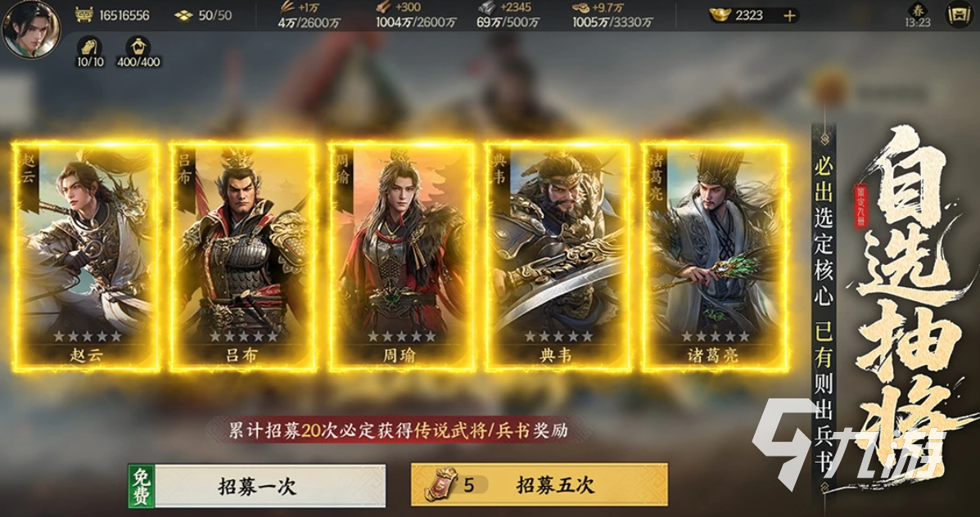
Task: Tap the 50/50 order token icon
Action: click(183, 16)
